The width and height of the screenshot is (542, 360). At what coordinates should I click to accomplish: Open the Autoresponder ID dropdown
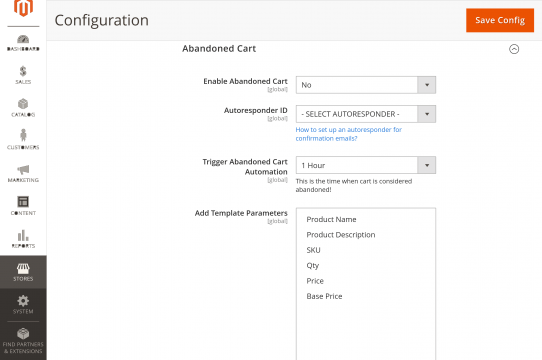(366, 114)
